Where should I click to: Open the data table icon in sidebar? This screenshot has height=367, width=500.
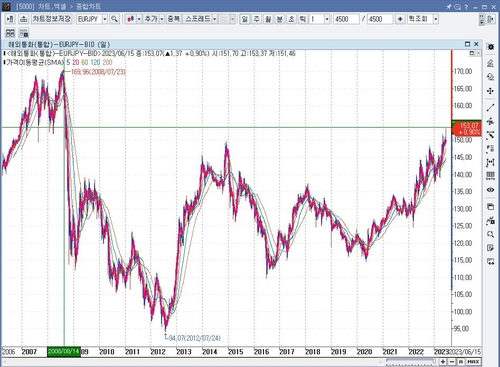coord(490,176)
